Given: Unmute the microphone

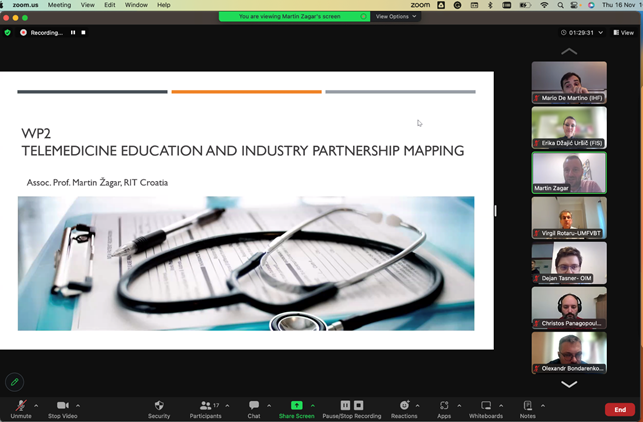Looking at the screenshot, I should (20, 406).
